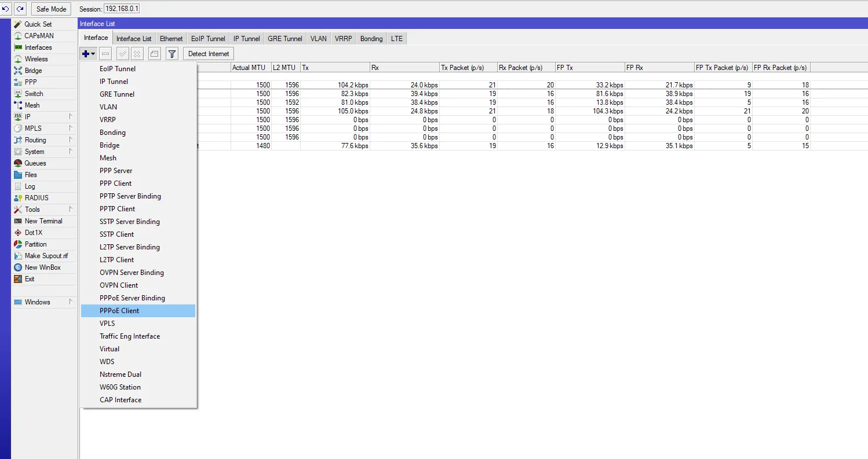The image size is (868, 459).
Task: Switch to the Ethernet tab
Action: pos(171,39)
